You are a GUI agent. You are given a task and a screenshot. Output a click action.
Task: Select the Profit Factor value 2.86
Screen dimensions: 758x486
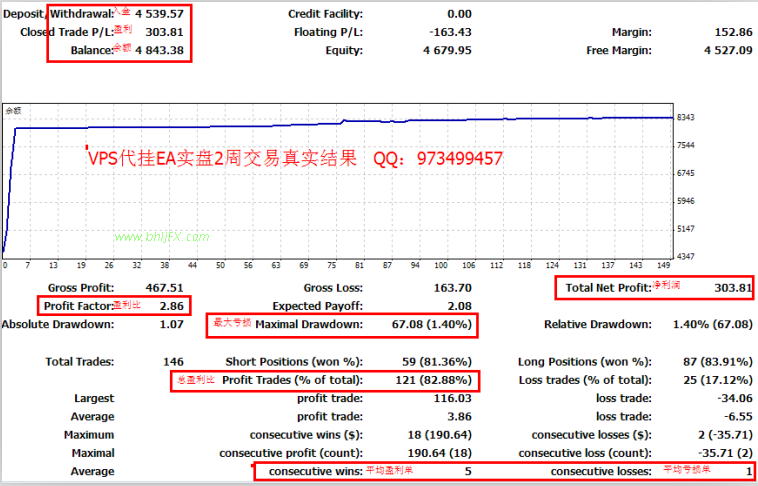tap(172, 306)
